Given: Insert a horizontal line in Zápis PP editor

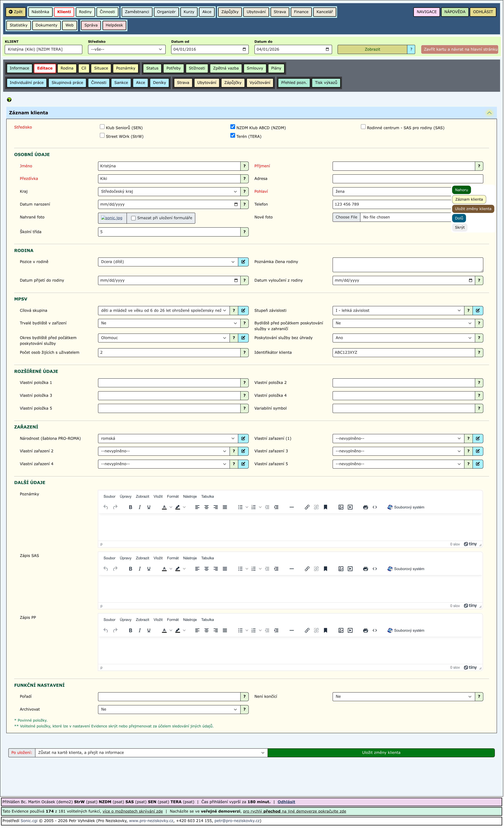Looking at the screenshot, I should click(x=292, y=630).
